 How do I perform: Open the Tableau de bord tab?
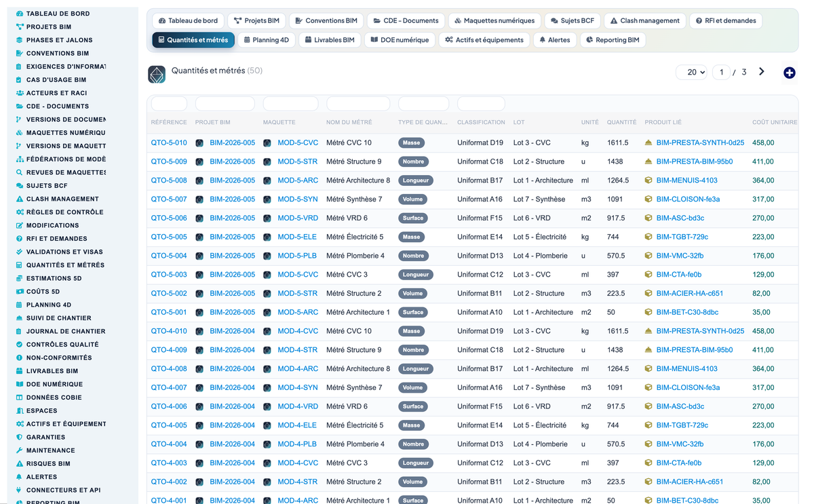tap(189, 21)
